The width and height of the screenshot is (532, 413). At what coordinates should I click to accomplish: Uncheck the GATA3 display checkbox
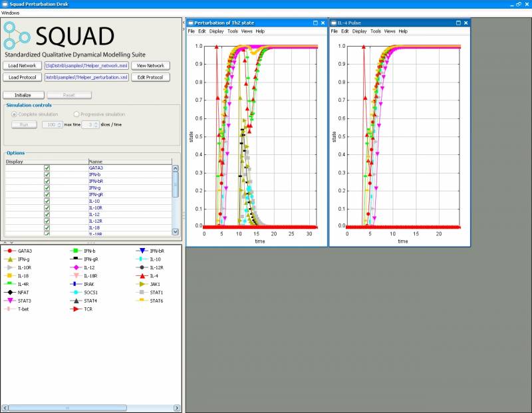coord(47,168)
